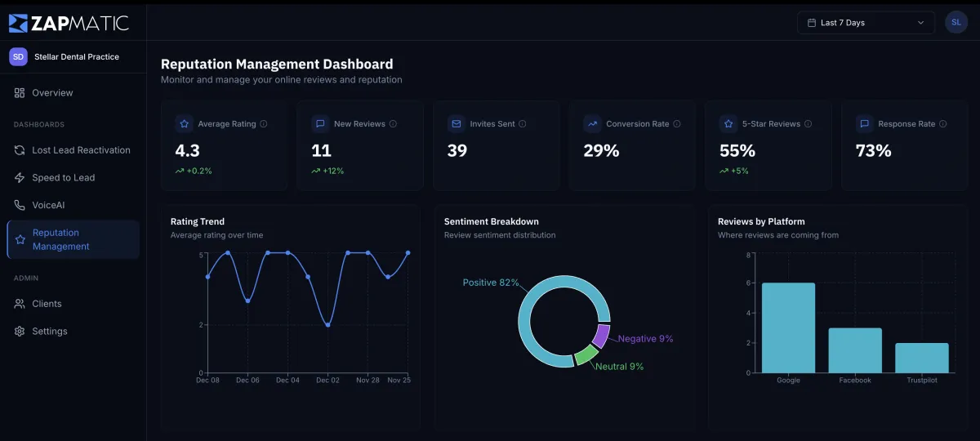Click the Nov 25 data point on rating line
980x441 pixels.
coord(408,253)
